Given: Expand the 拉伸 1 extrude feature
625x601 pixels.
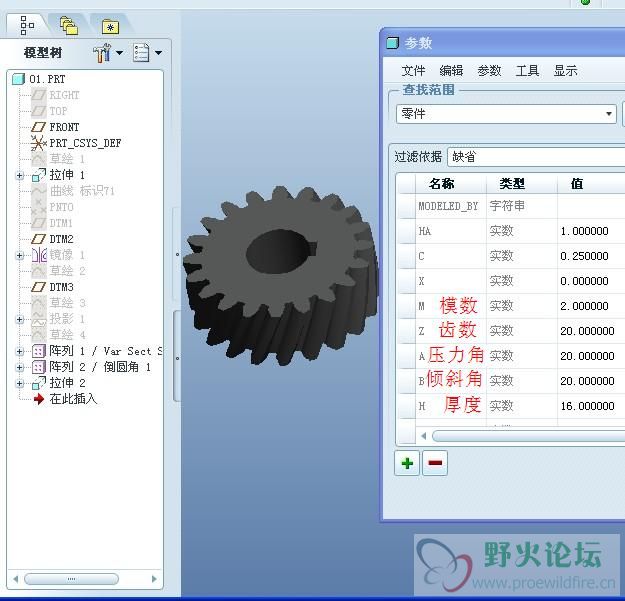Looking at the screenshot, I should click(19, 175).
